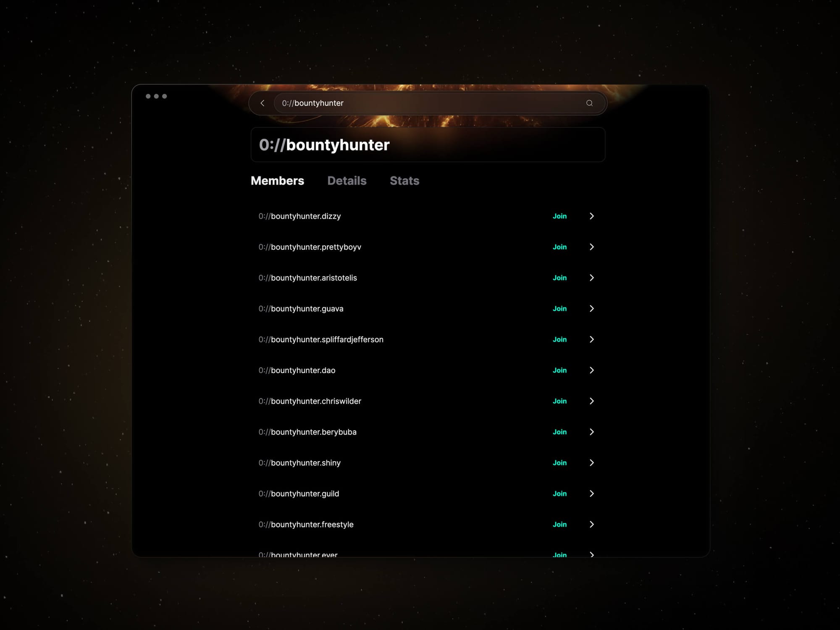Open bountyhunter.dizzy chevron arrow

click(591, 216)
